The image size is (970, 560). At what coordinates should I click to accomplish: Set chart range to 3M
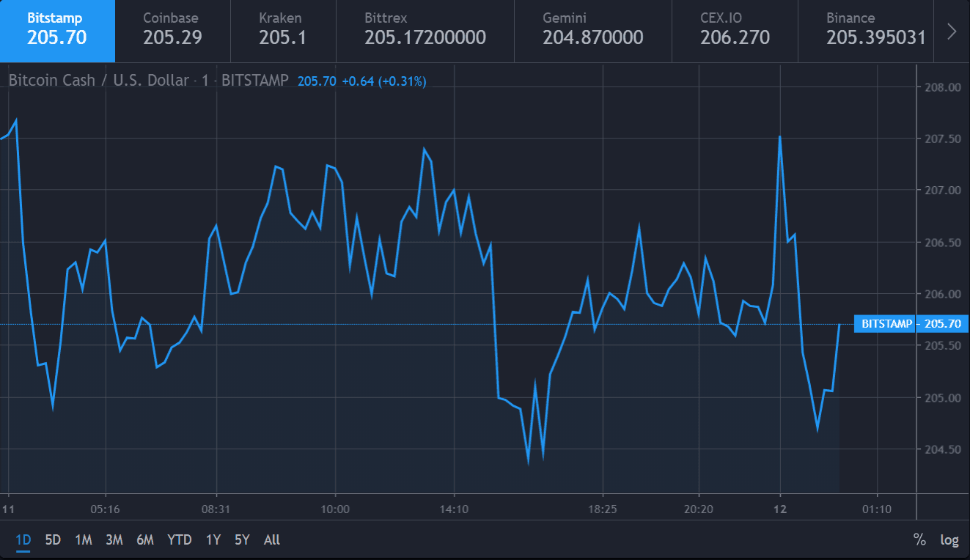(x=114, y=540)
